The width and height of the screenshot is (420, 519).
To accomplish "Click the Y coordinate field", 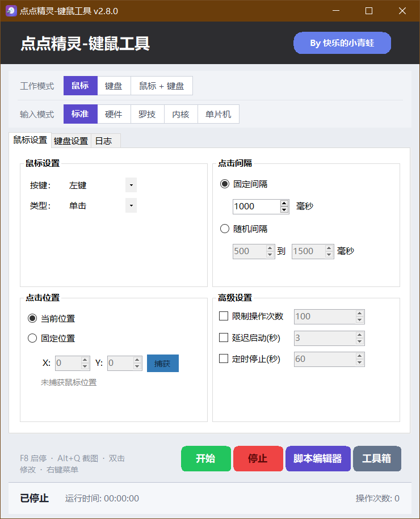I will point(120,363).
